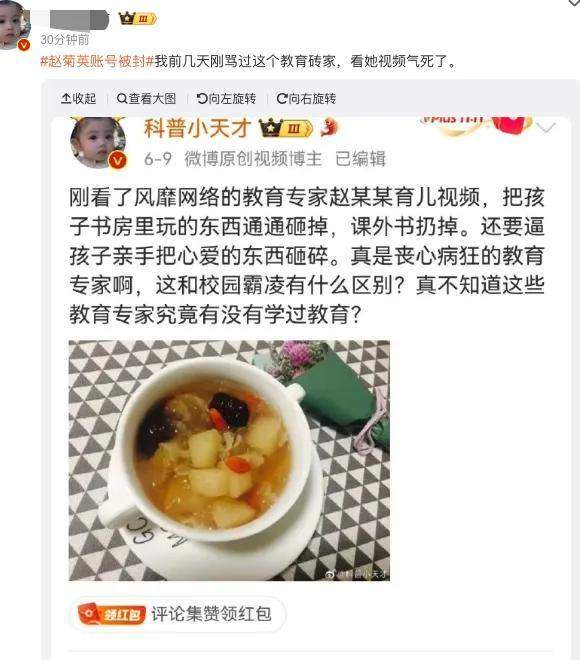
Task: Open the chevron menu at top right corner
Action: 574,3
